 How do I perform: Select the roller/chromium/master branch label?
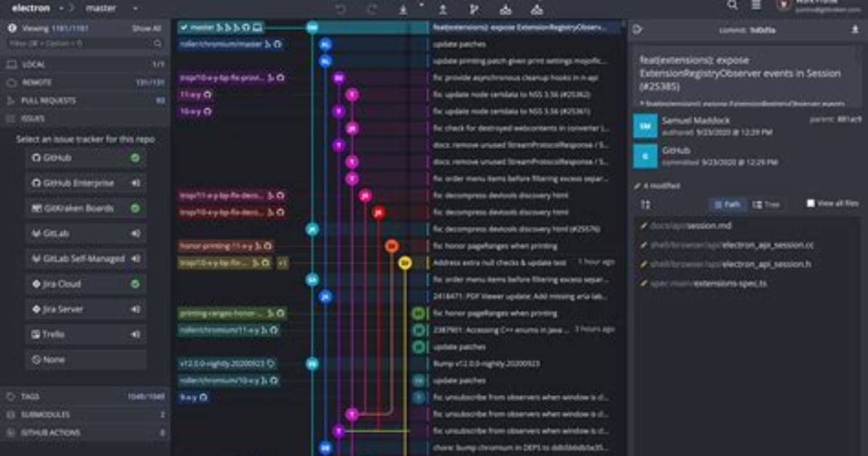[x=230, y=44]
